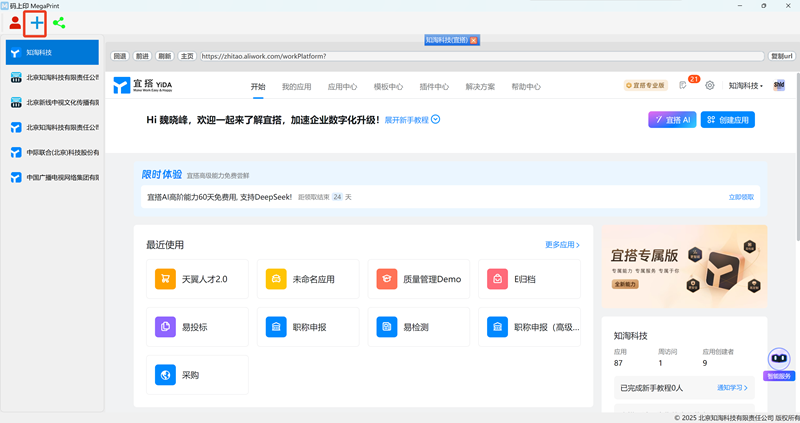Image resolution: width=800 pixels, height=423 pixels.
Task: Open the notifications icon with 21 badge
Action: tap(684, 85)
